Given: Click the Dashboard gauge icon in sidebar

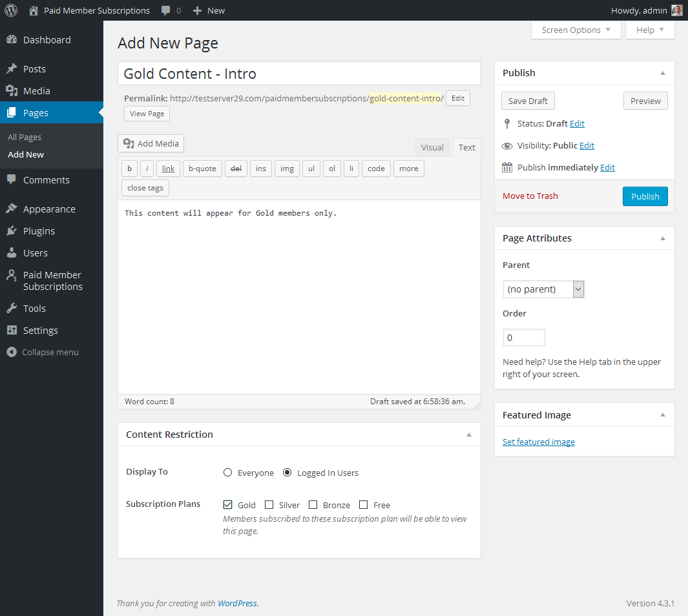Looking at the screenshot, I should tap(12, 40).
